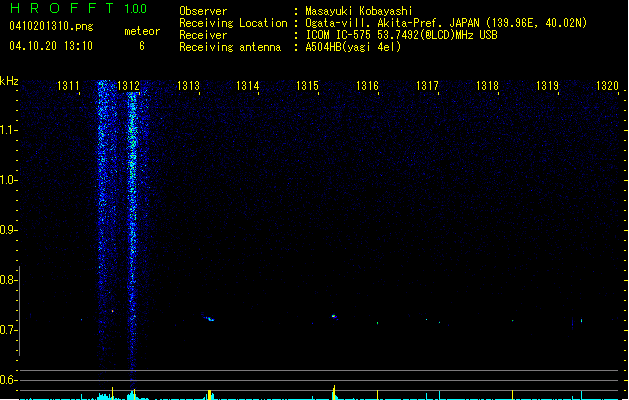Click the 1319 time axis label
Viewport: 629px width, 400px height.
coord(547,85)
